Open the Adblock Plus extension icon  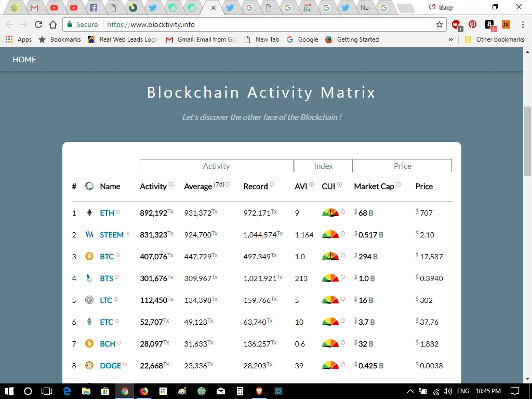tap(457, 25)
